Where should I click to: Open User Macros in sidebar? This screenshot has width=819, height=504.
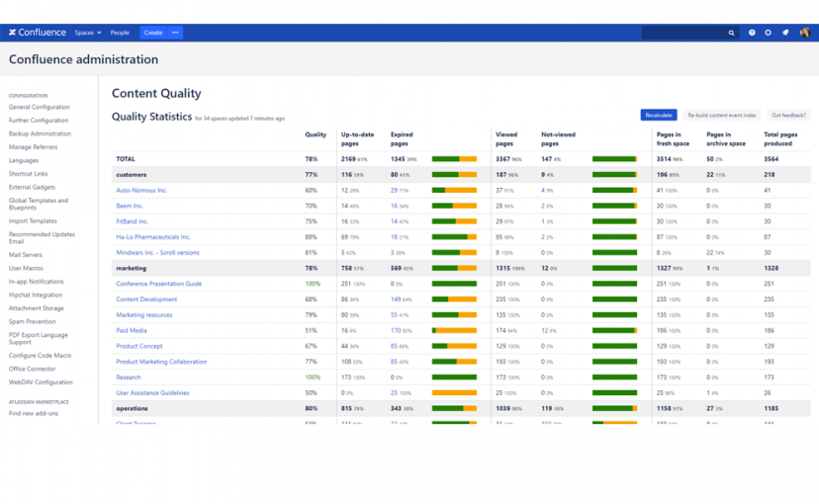click(26, 268)
